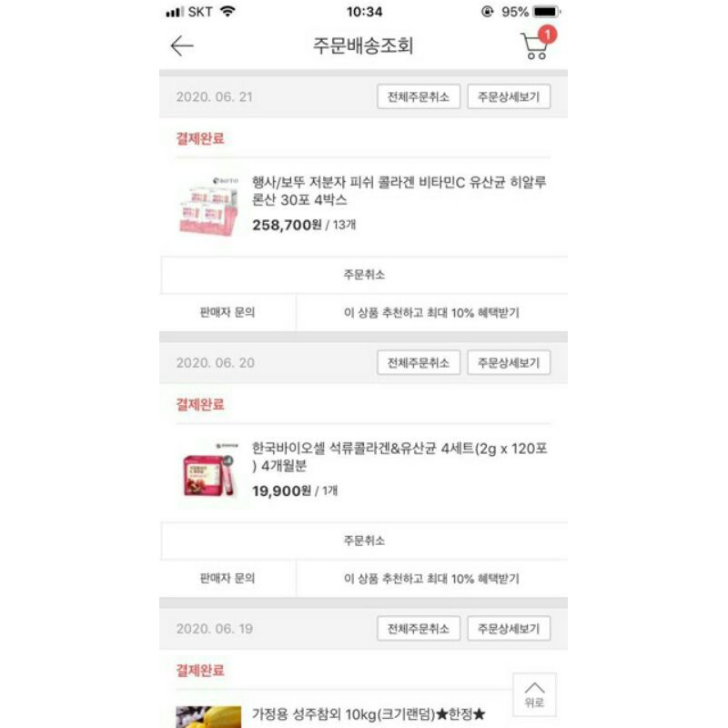Click 주문상세보기 for 2020. 06. 19 order
The width and height of the screenshot is (728, 728).
click(509, 628)
